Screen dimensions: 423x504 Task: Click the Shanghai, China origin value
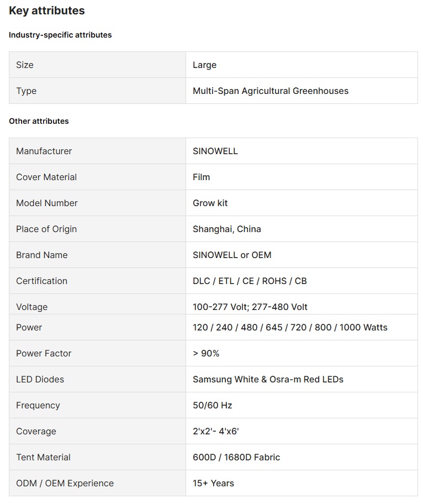point(227,229)
